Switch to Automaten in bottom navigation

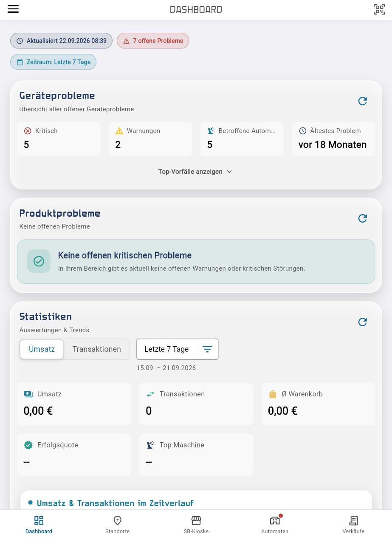click(x=275, y=524)
